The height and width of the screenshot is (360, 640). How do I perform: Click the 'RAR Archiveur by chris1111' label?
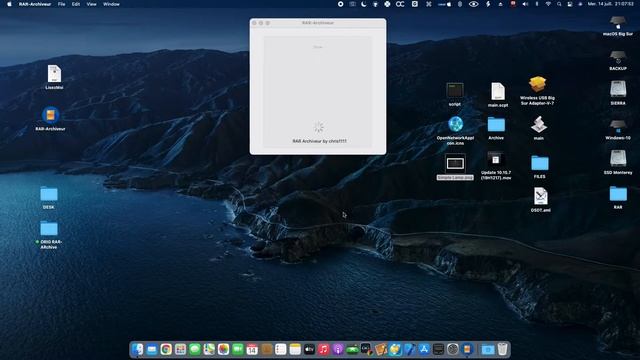[319, 141]
